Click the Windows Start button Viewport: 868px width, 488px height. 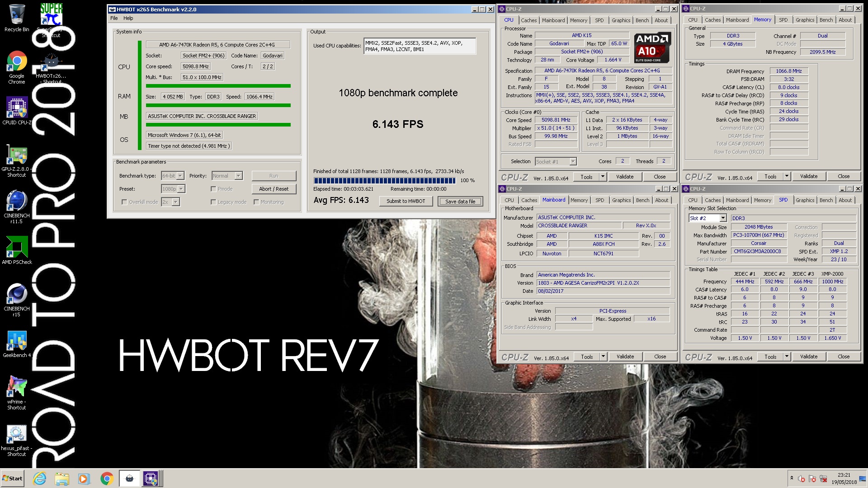(x=12, y=479)
